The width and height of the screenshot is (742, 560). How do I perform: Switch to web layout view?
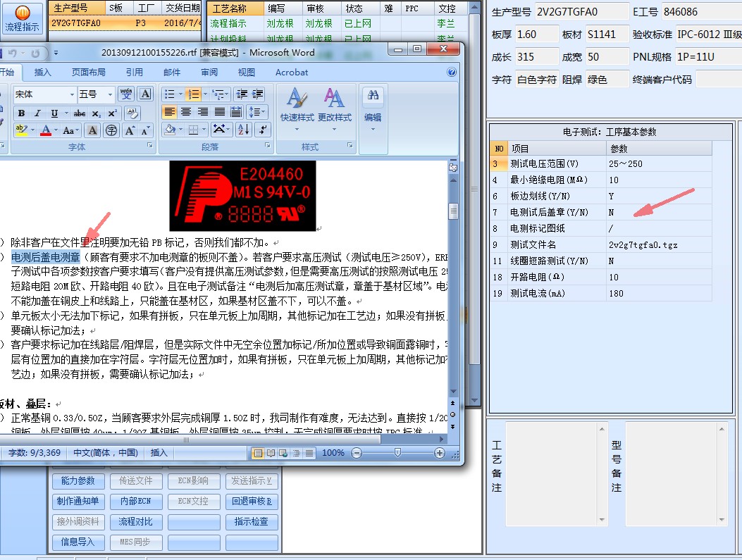283,453
